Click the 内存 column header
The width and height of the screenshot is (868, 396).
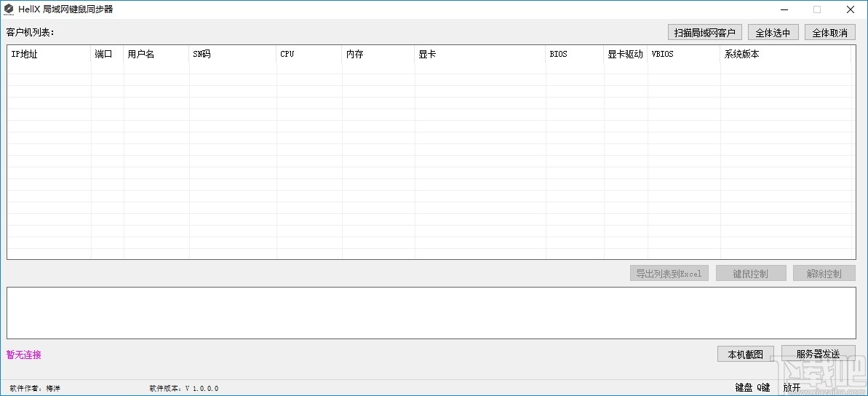click(378, 55)
